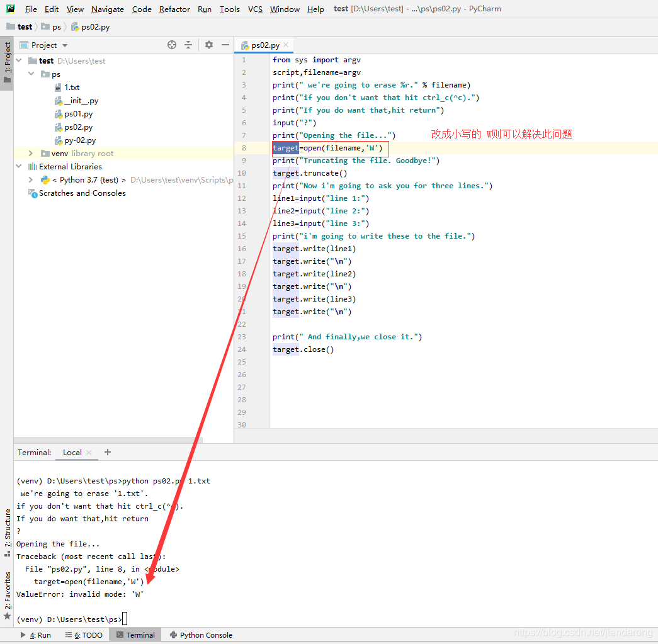Open the Python Console tool window
Image resolution: width=658 pixels, height=644 pixels.
201,635
